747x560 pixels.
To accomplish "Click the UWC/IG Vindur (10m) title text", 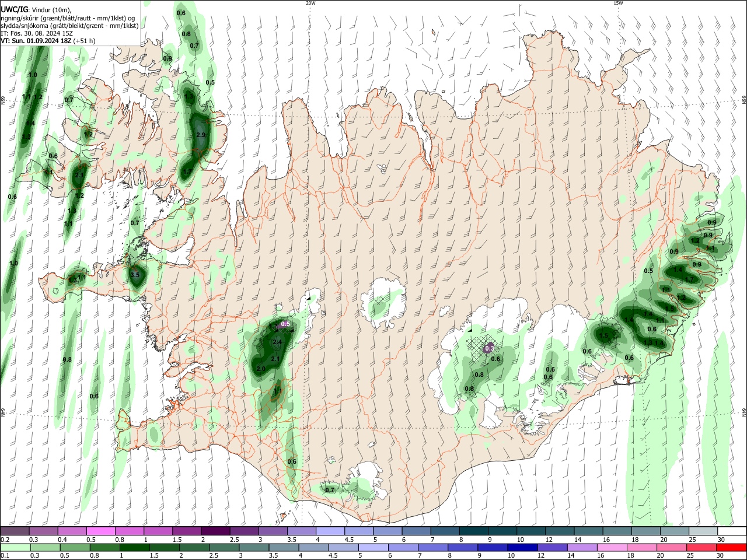I will (x=36, y=10).
